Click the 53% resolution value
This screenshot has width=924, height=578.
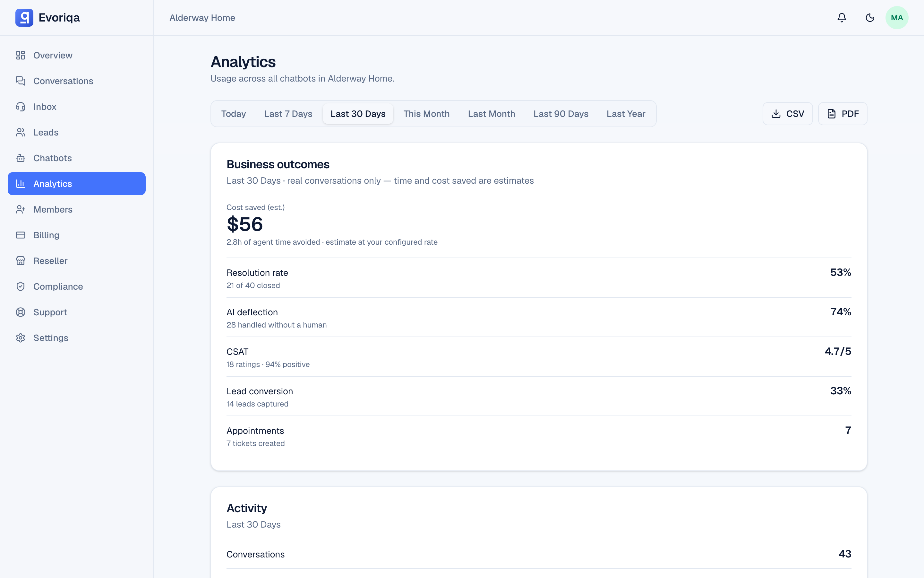pos(840,272)
